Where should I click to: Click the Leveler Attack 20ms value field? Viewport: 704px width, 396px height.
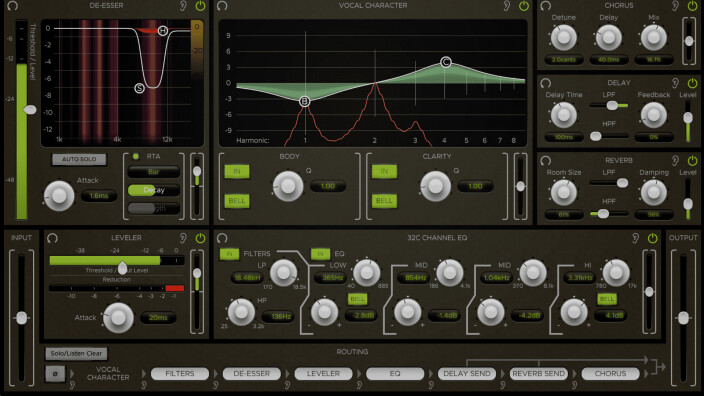pos(158,317)
